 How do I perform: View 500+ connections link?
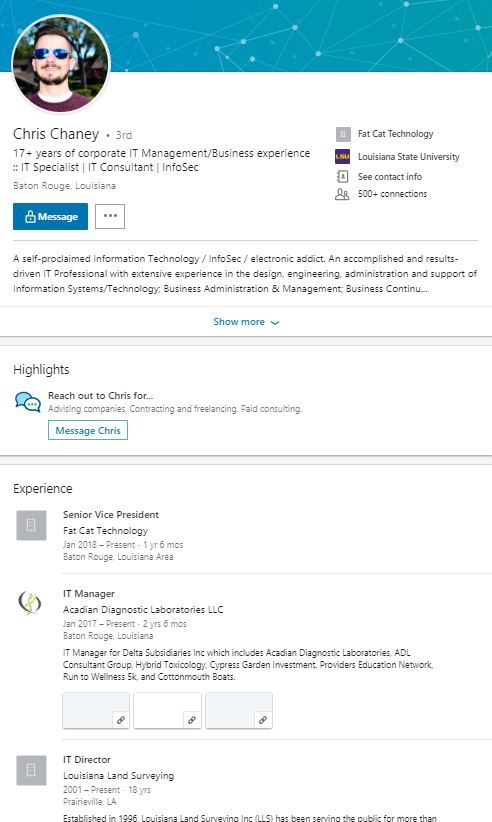(392, 194)
